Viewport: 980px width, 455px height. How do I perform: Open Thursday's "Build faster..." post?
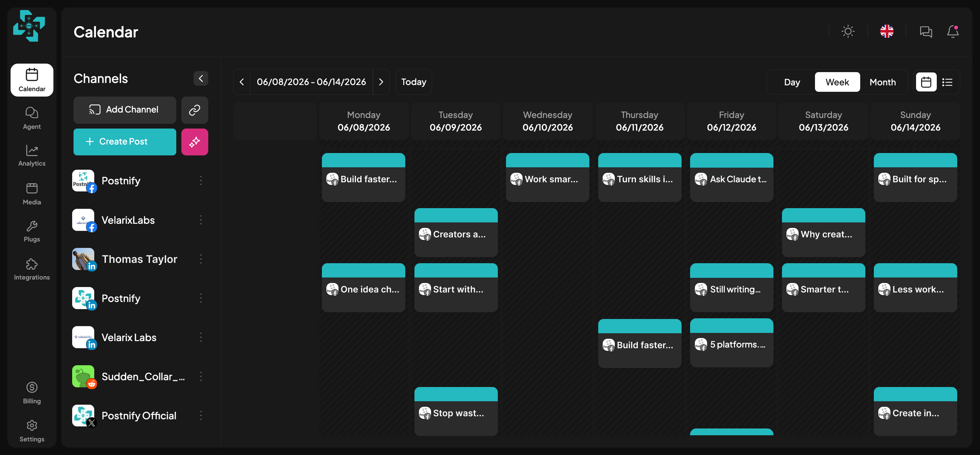(x=639, y=343)
